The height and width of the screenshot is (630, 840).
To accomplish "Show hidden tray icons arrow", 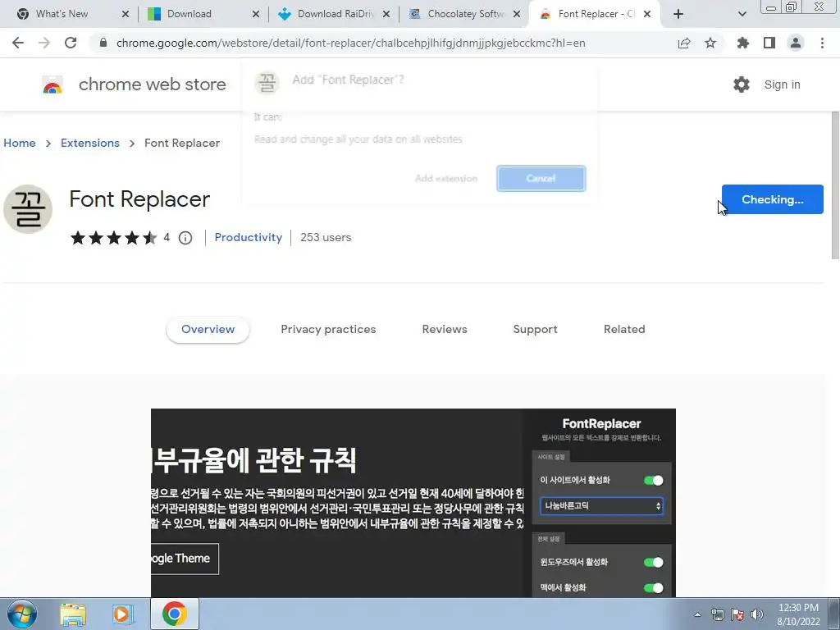I will (x=697, y=614).
